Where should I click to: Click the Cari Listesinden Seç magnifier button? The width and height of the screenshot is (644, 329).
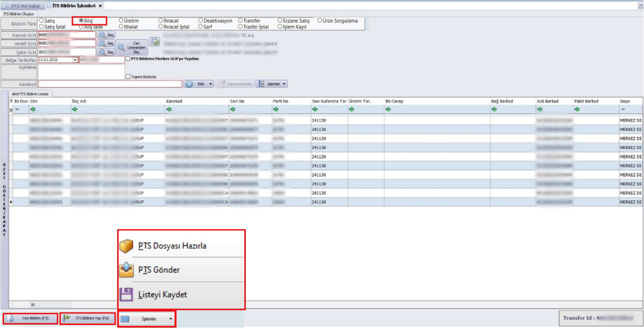[122, 47]
